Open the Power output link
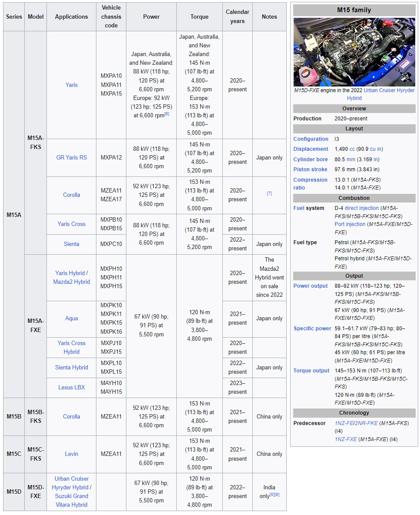 pos(311,286)
